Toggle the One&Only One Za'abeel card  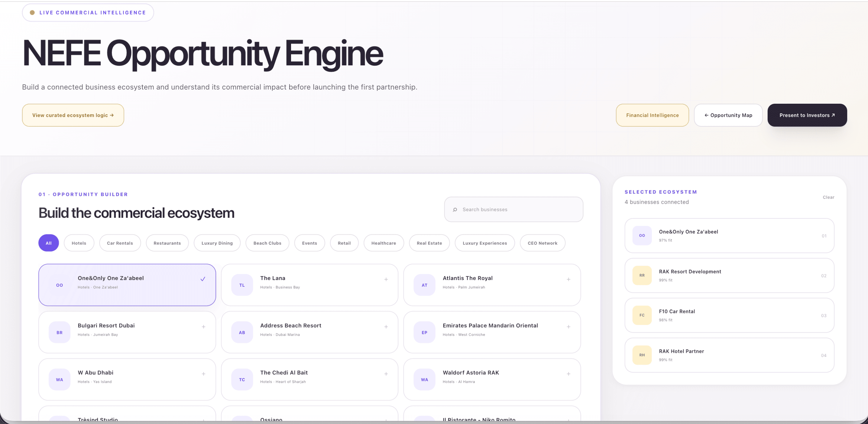(x=127, y=285)
